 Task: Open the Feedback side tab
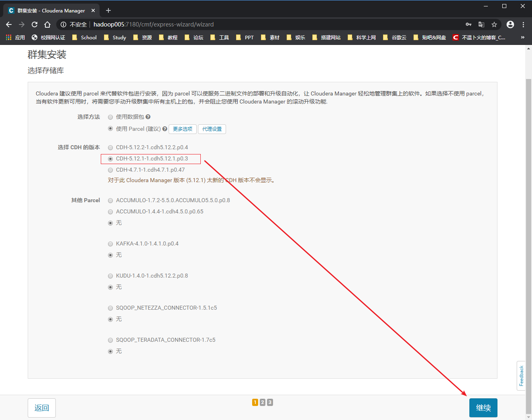click(x=521, y=375)
